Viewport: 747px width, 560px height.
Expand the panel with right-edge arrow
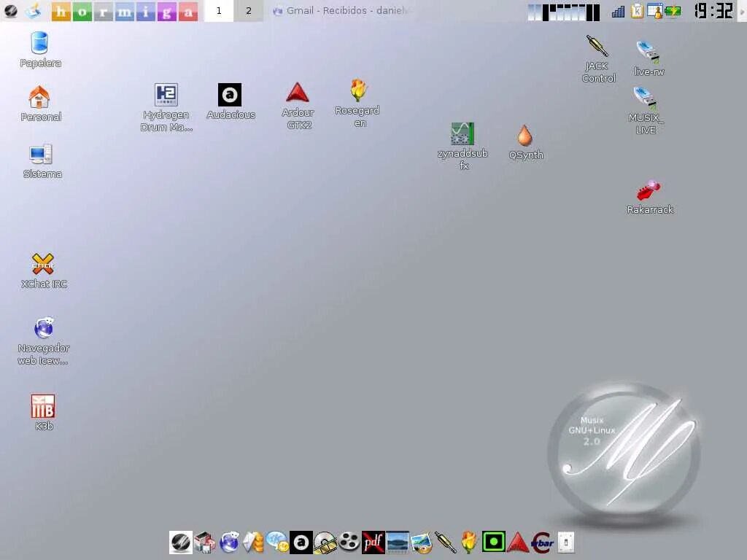742,10
